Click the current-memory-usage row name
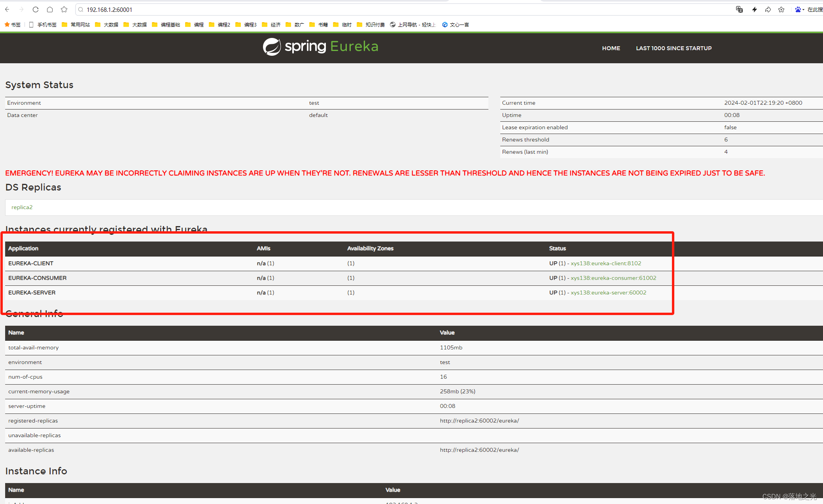 pos(39,391)
